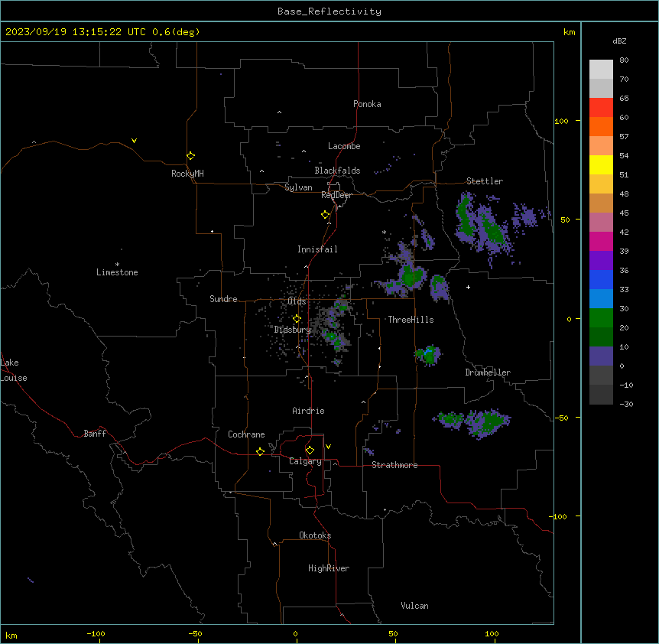Click the dBZ legend heading

click(x=619, y=41)
